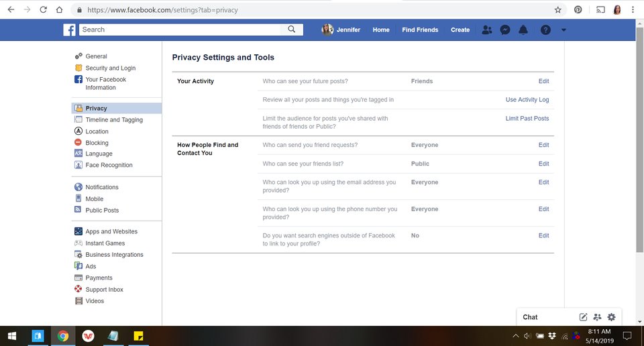The height and width of the screenshot is (346, 644).
Task: Open Support Inbox
Action: tap(104, 290)
